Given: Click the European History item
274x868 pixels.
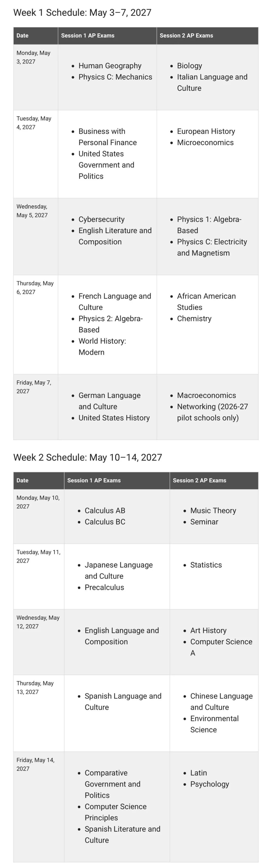Looking at the screenshot, I should (206, 131).
